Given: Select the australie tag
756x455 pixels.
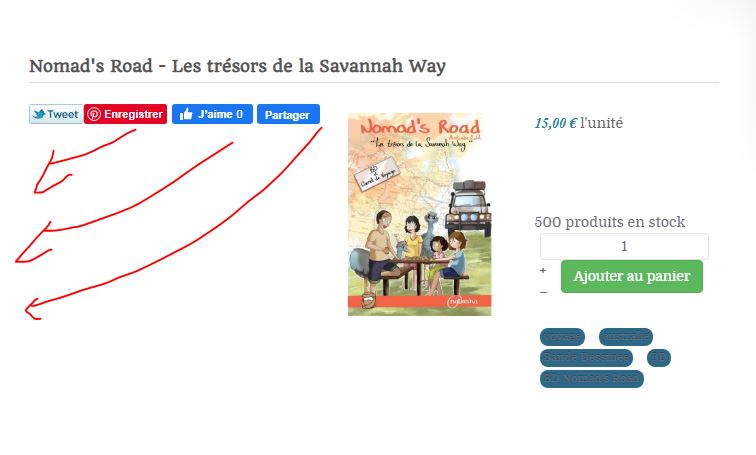Looking at the screenshot, I should (x=626, y=336).
